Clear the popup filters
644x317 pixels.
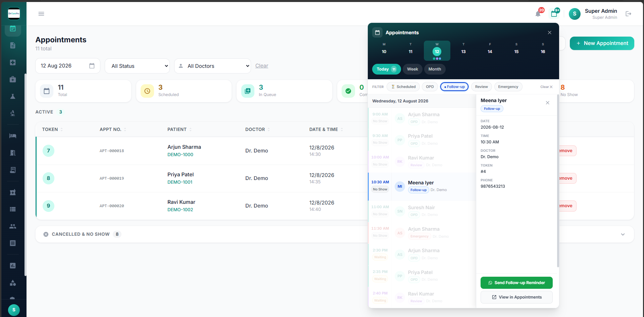[546, 87]
